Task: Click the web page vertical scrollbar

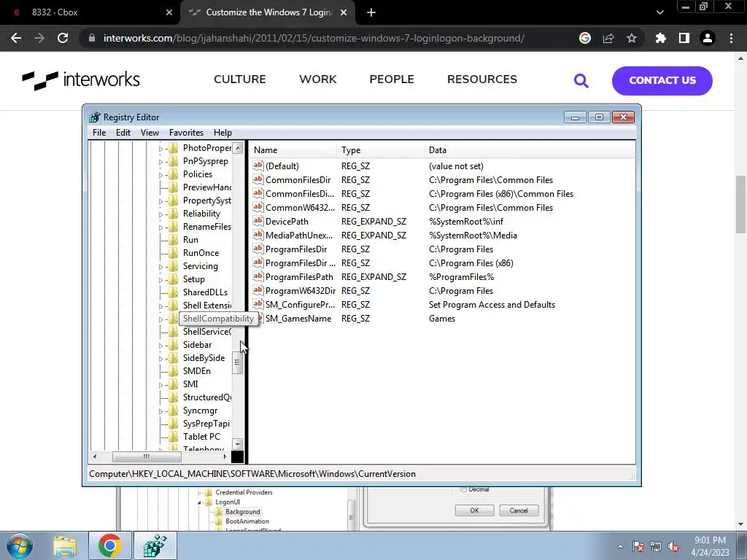Action: click(x=740, y=204)
